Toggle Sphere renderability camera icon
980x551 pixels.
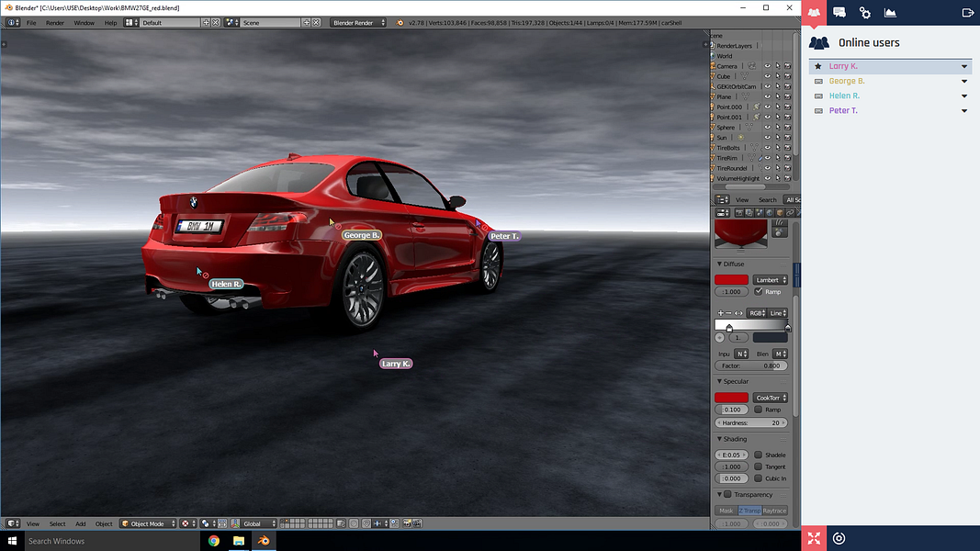click(x=787, y=128)
